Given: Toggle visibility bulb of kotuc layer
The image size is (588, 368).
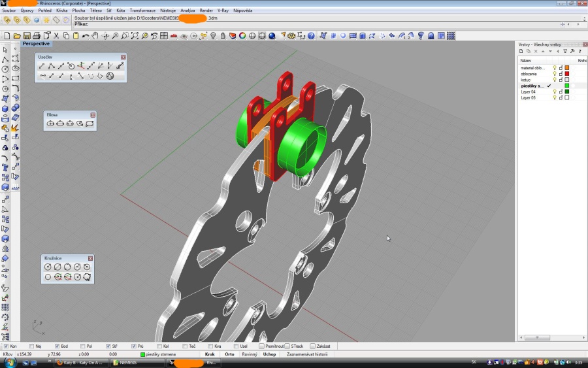Looking at the screenshot, I should 555,80.
